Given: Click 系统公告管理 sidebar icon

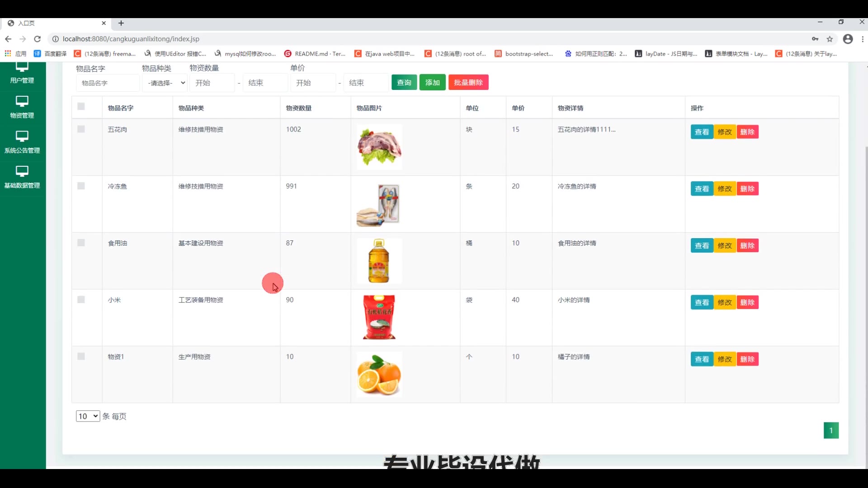Looking at the screenshot, I should 22,136.
